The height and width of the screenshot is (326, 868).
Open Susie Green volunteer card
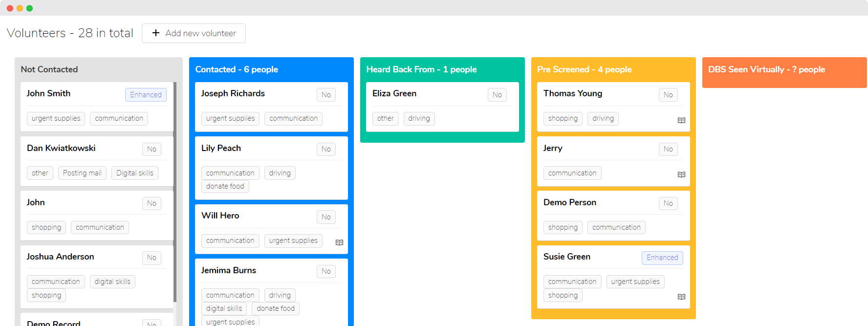(x=613, y=277)
